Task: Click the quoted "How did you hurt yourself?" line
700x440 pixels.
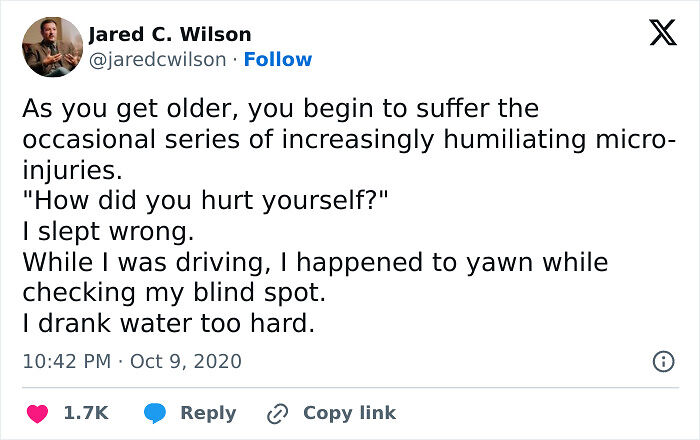Action: pyautogui.click(x=205, y=201)
